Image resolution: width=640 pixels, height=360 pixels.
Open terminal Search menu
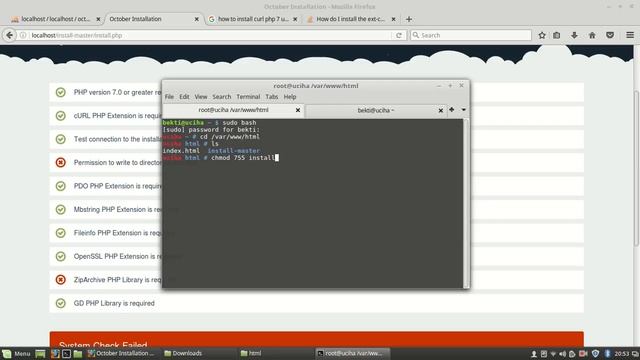click(222, 97)
